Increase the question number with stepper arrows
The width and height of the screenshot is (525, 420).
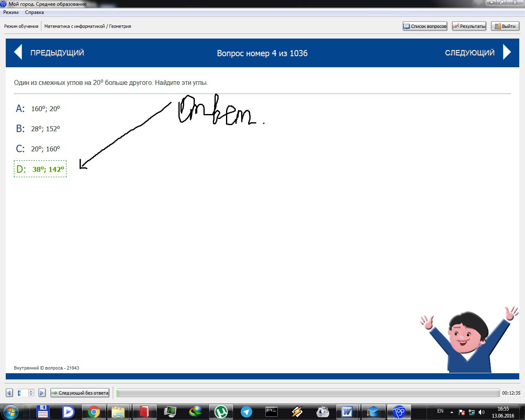coord(31,391)
